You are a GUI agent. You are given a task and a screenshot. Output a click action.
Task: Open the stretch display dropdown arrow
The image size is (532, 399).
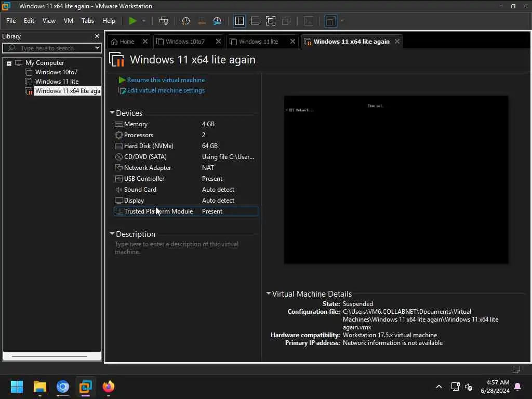pyautogui.click(x=342, y=21)
